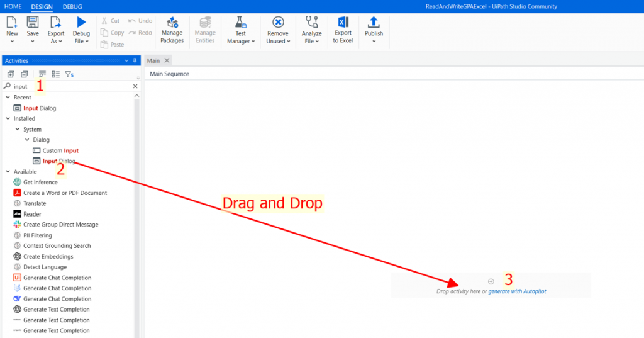Click Export to Excel icon
This screenshot has height=338, width=644.
click(x=343, y=22)
